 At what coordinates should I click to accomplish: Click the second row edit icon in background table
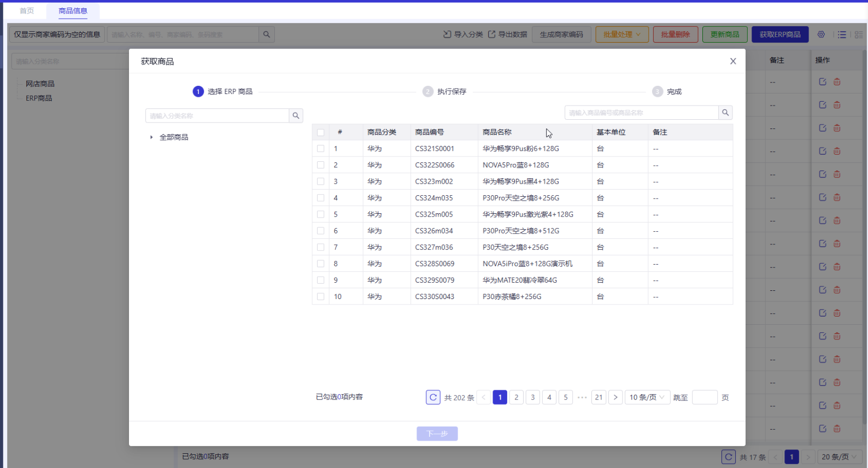(823, 105)
